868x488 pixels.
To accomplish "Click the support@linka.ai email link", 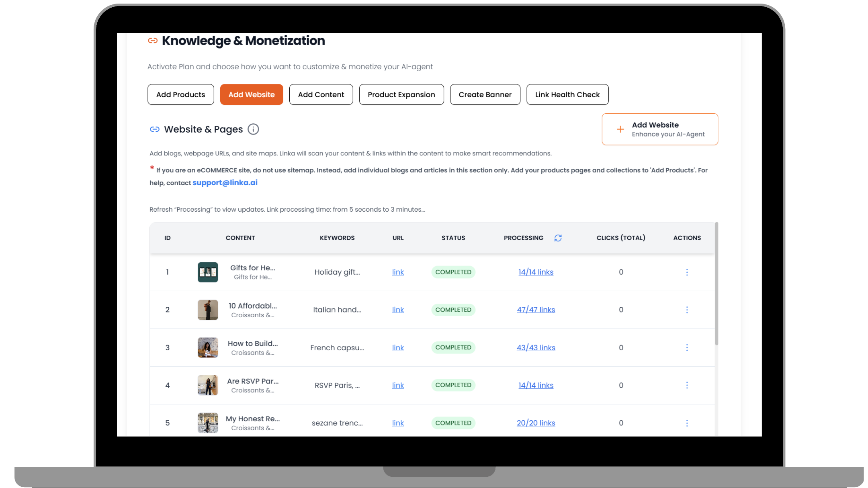I will (225, 183).
